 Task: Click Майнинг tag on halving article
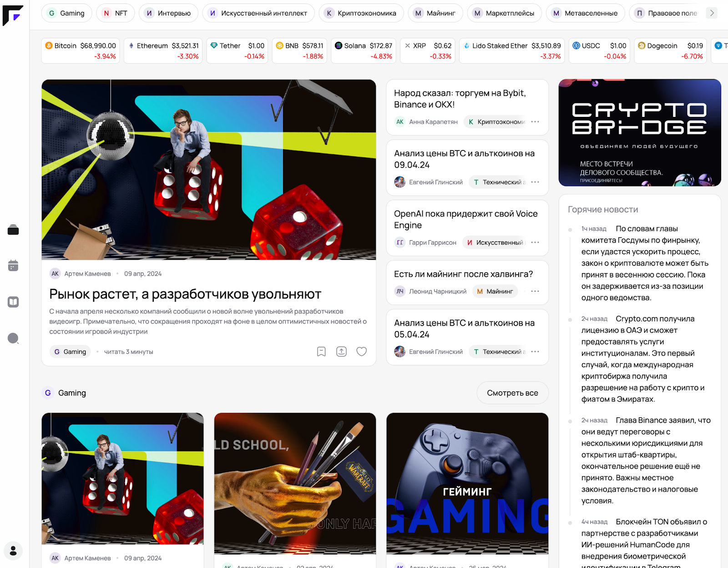[x=495, y=292]
